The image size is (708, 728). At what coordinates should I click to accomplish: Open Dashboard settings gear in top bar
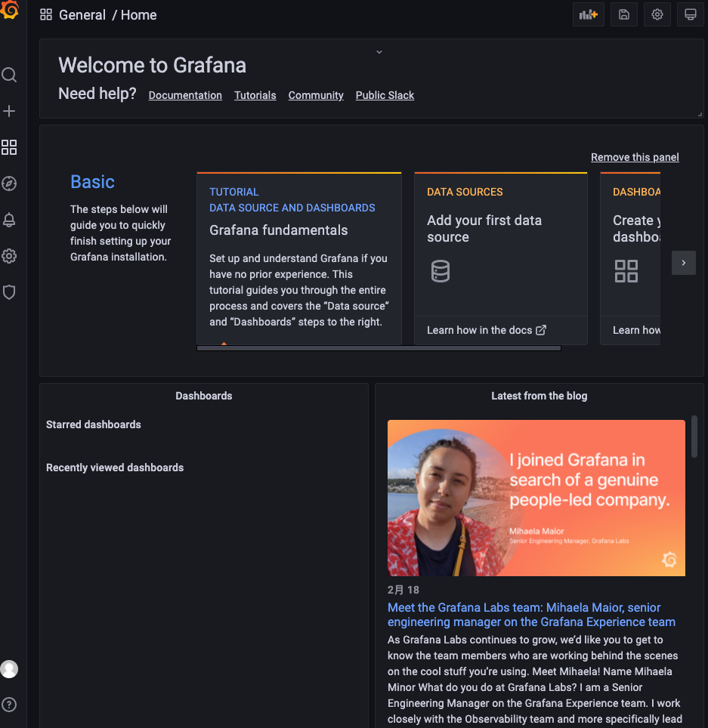pos(657,14)
